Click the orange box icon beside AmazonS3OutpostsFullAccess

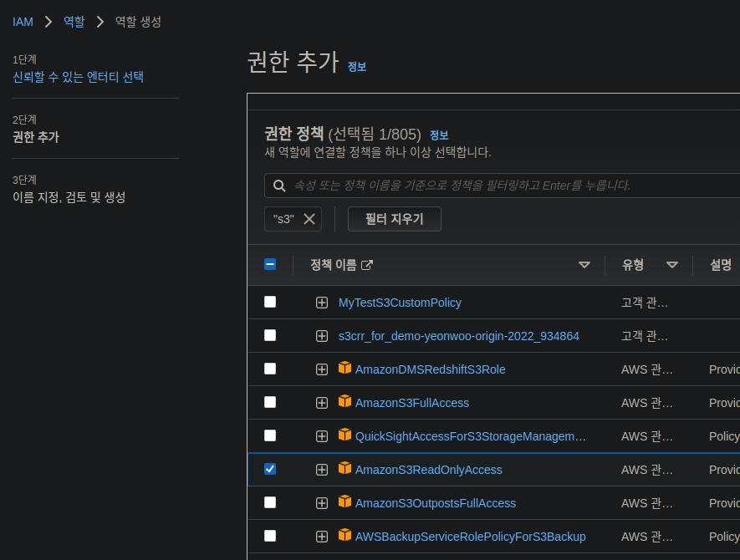point(344,502)
